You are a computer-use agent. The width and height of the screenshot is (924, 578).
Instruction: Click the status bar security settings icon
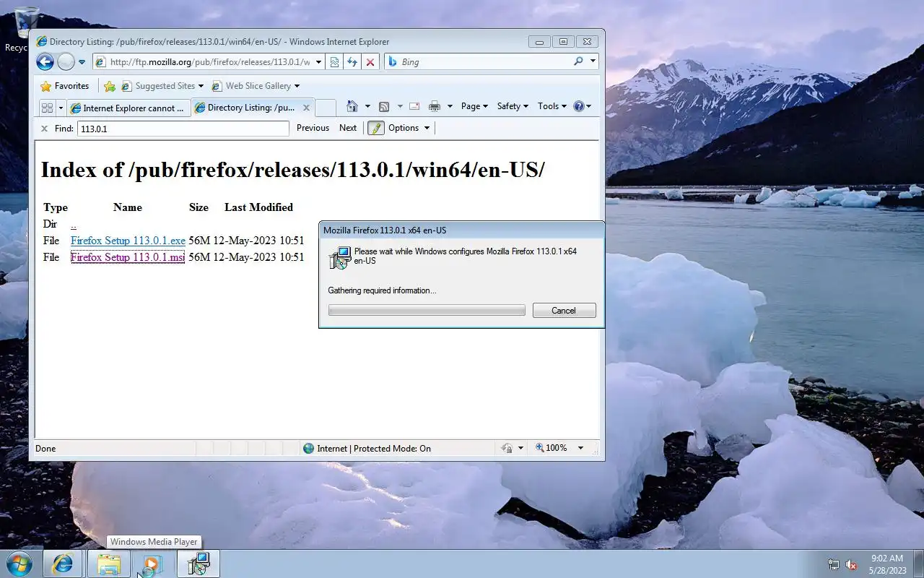[507, 448]
